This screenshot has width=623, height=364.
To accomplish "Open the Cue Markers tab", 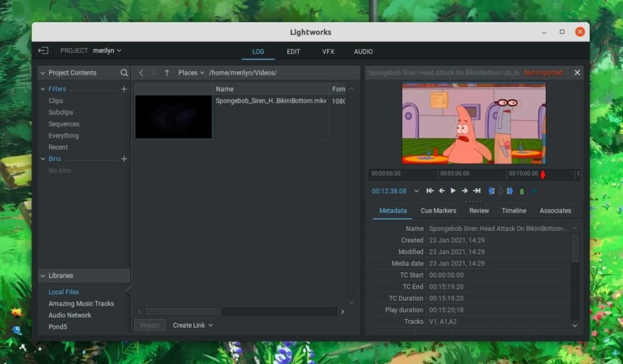I will coord(438,211).
